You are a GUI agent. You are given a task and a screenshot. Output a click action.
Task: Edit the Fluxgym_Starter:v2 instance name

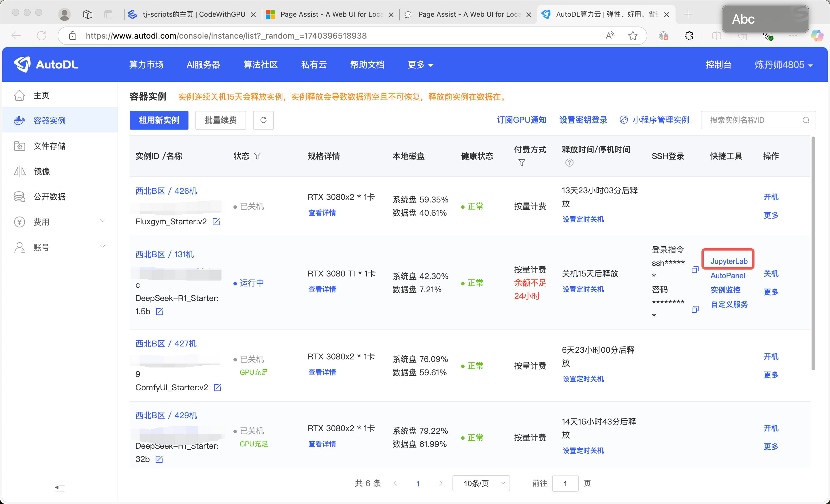(x=216, y=222)
